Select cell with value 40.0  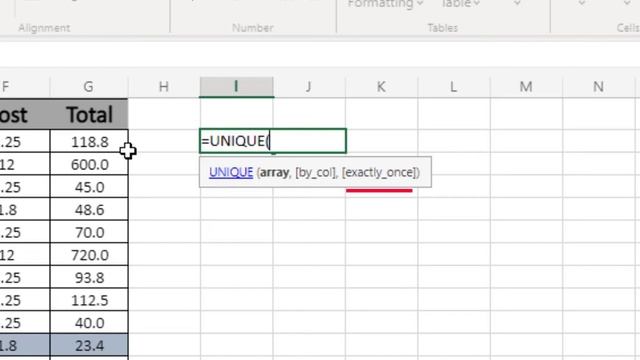[x=89, y=323]
